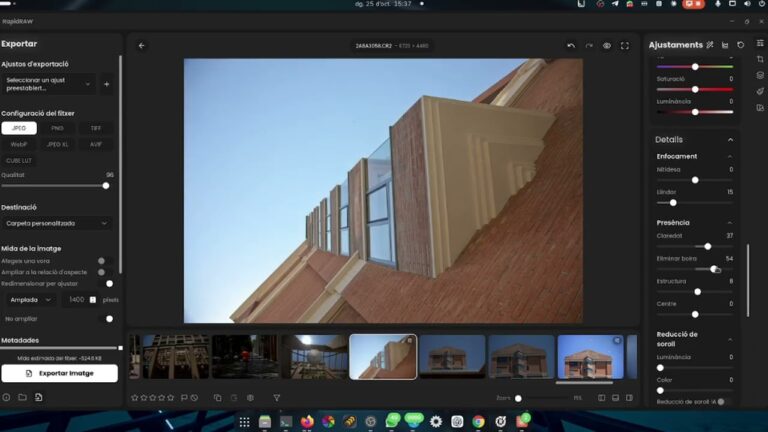
Task: Open the 'Amplada' dimension dropdown
Action: [30, 300]
